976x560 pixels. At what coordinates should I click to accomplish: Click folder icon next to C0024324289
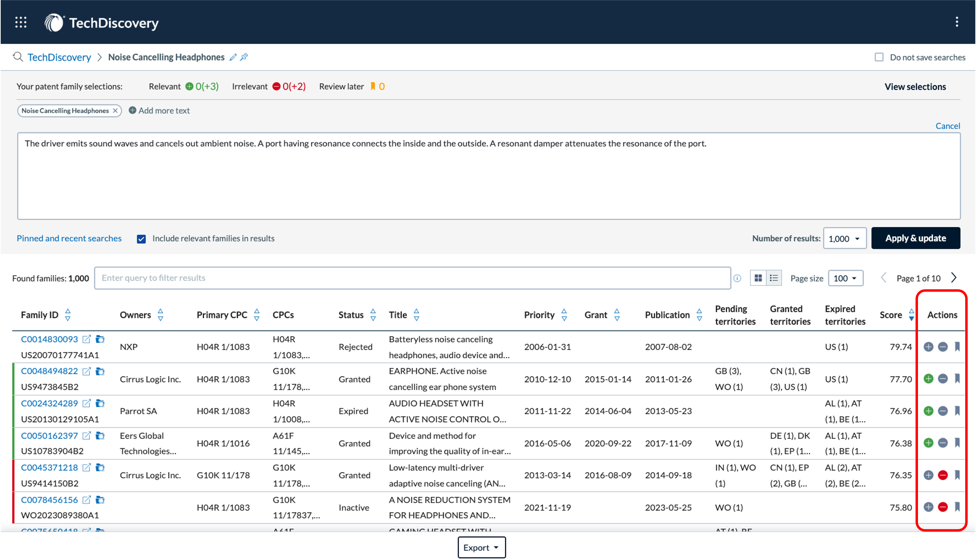click(100, 403)
